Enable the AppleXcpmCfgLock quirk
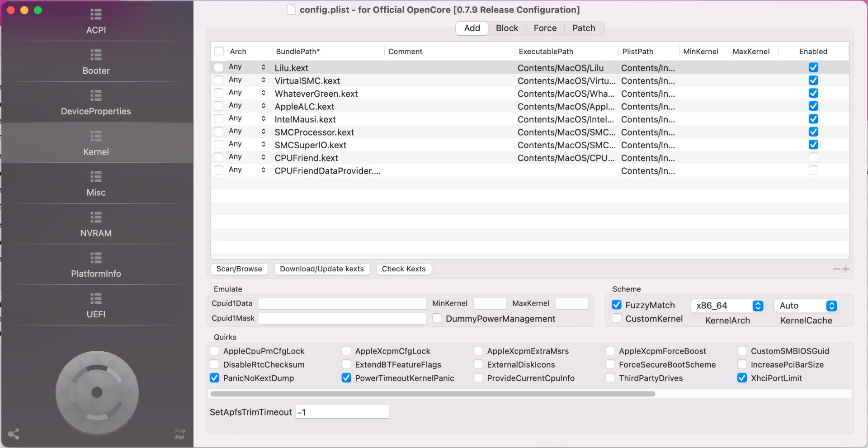This screenshot has height=448, width=868. click(347, 351)
